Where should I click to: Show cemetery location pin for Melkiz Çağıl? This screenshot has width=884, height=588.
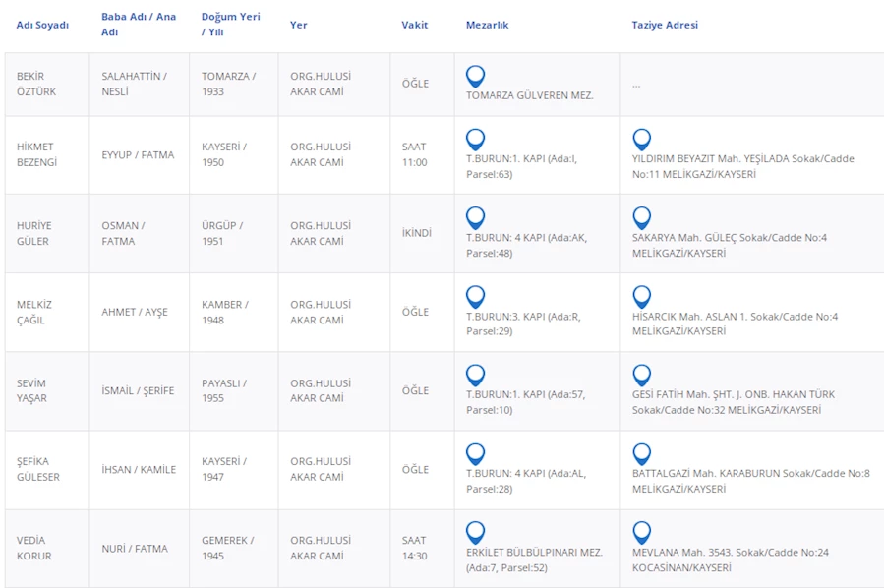tap(475, 296)
